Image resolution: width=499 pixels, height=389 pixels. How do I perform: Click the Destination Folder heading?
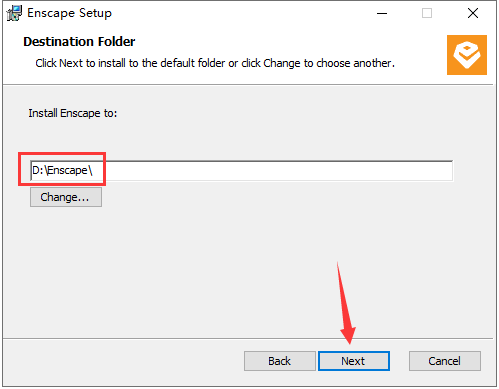(79, 42)
